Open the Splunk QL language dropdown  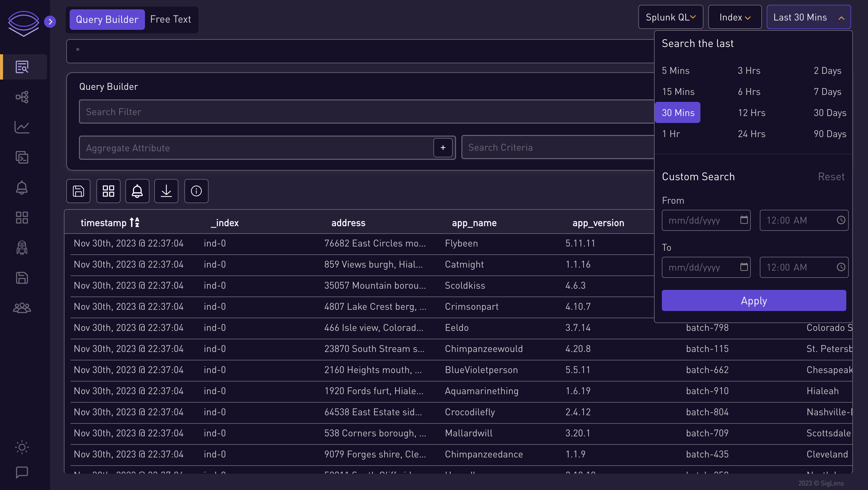671,17
